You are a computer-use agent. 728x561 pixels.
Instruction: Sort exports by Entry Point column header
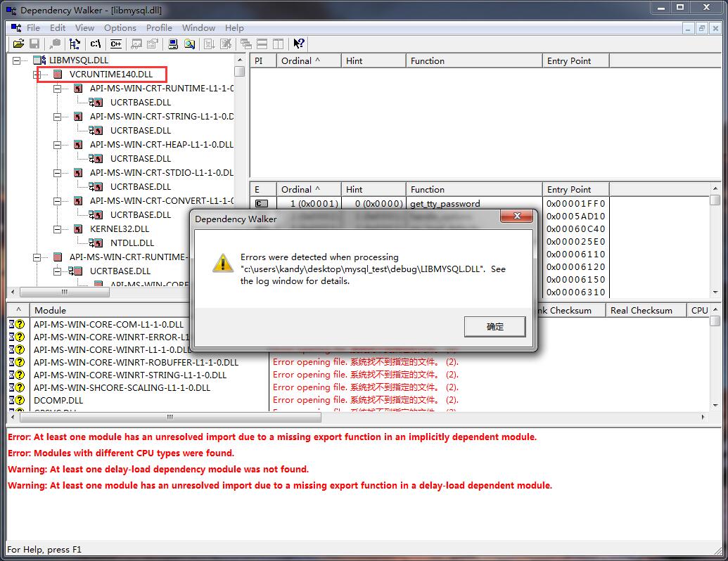pos(576,189)
